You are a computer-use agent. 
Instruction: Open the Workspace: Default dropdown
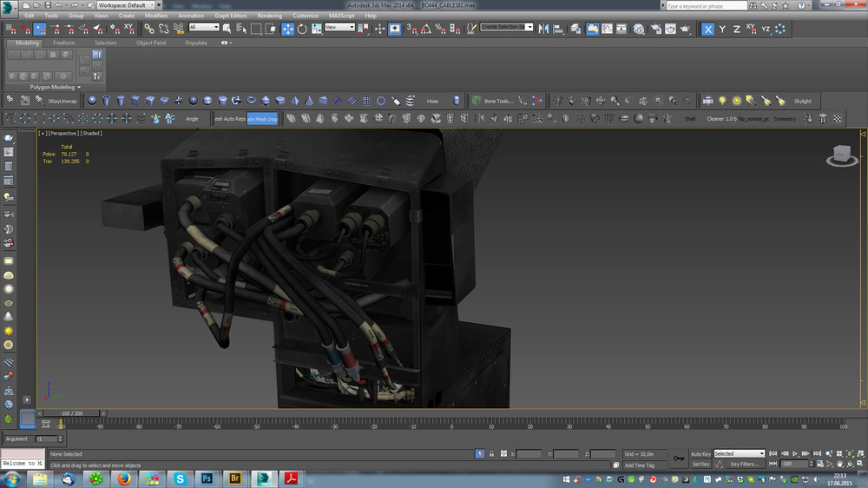pos(125,5)
